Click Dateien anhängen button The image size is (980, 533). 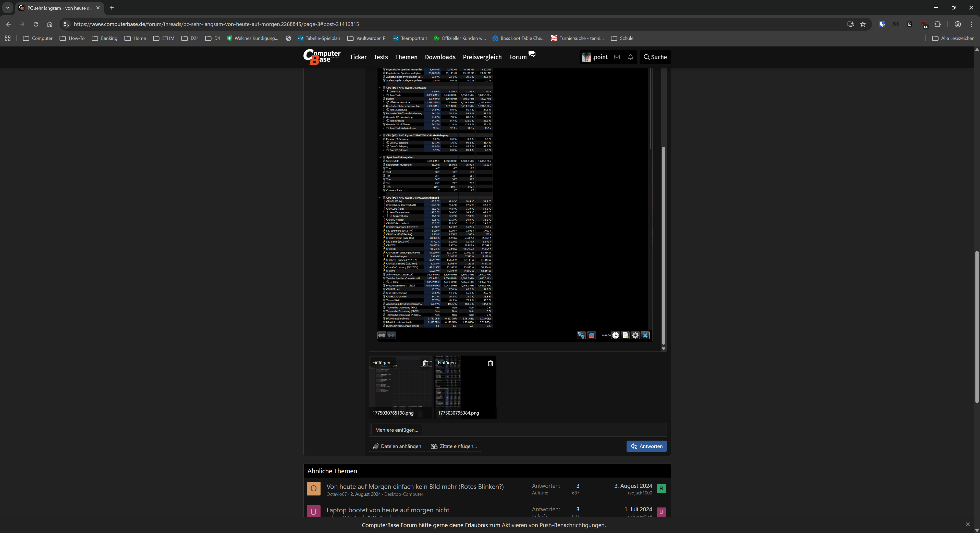click(x=397, y=446)
